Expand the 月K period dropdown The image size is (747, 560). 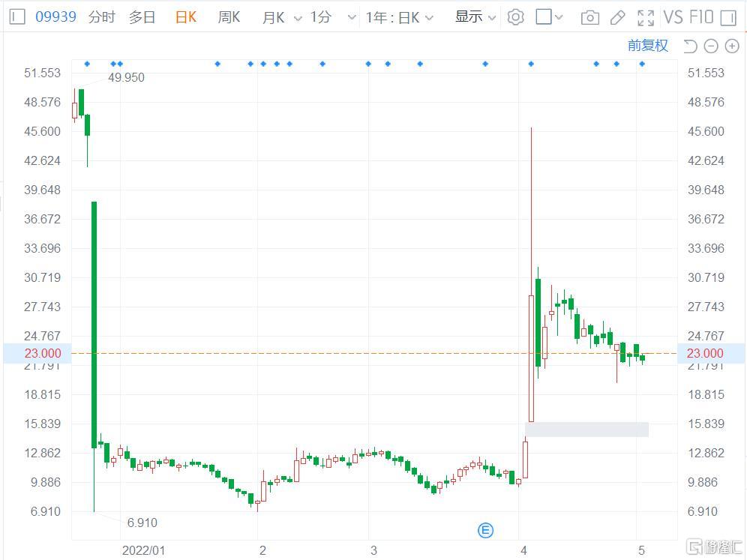click(281, 16)
